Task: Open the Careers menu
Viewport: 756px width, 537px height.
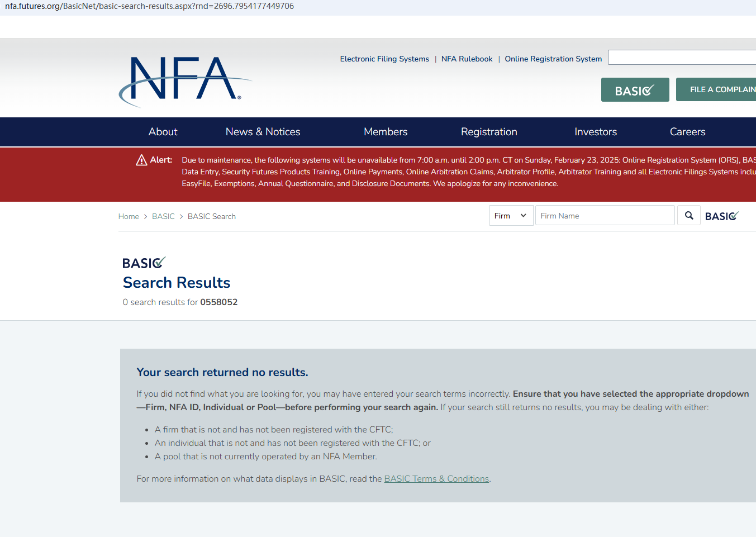Action: click(x=688, y=132)
